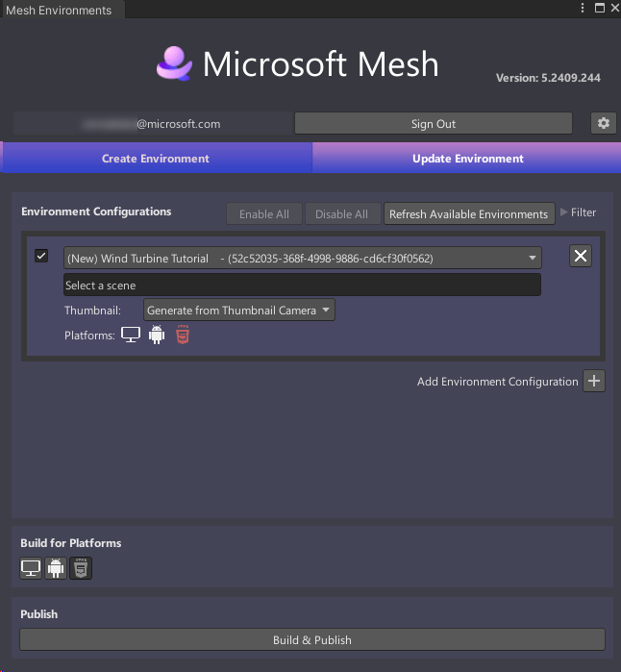Toggle the PC build under Build for Platforms
This screenshot has width=621, height=672.
click(31, 568)
